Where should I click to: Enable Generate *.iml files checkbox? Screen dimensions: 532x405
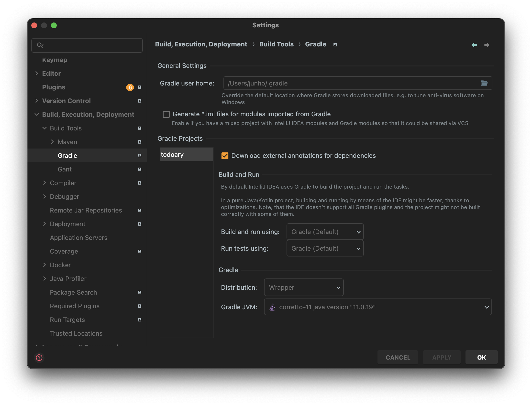pyautogui.click(x=166, y=114)
